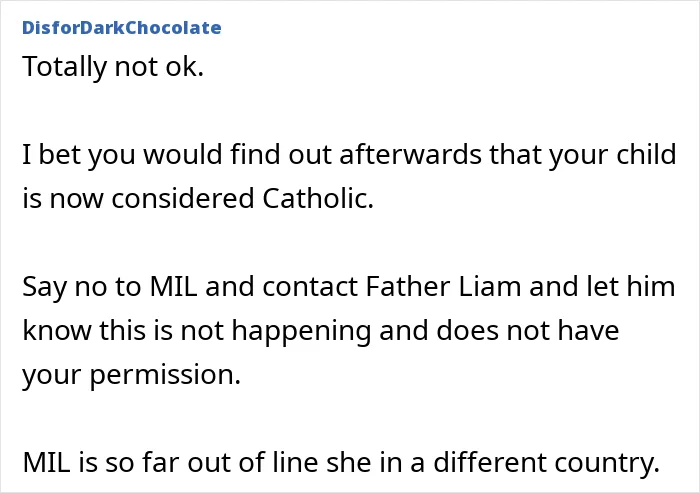The image size is (700, 493).
Task: Click the word 'afterwards' in the comment
Action: pos(410,155)
